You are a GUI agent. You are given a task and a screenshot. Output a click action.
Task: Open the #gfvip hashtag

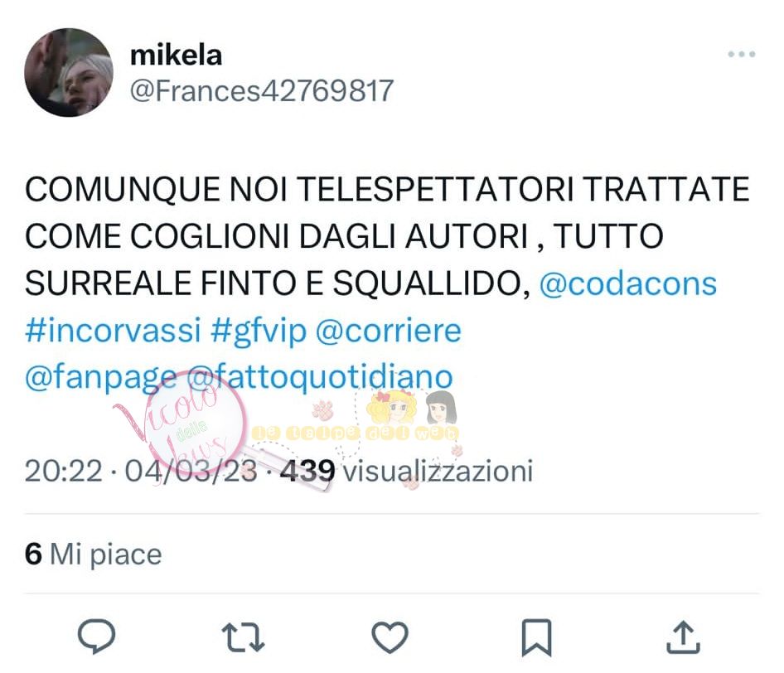[x=259, y=331]
